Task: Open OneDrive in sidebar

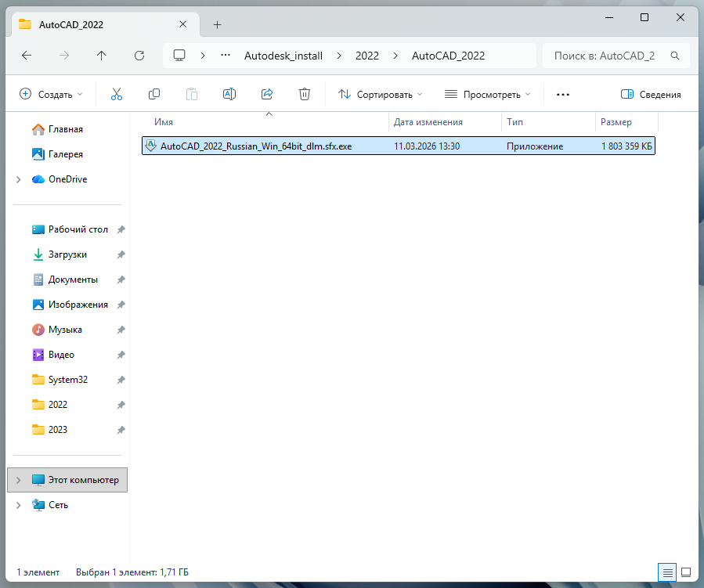Action: (x=68, y=179)
